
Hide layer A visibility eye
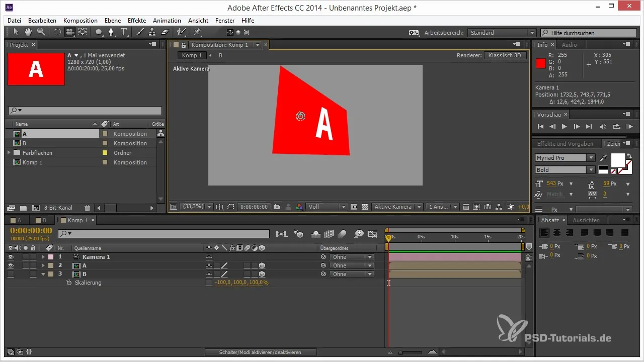(11, 265)
